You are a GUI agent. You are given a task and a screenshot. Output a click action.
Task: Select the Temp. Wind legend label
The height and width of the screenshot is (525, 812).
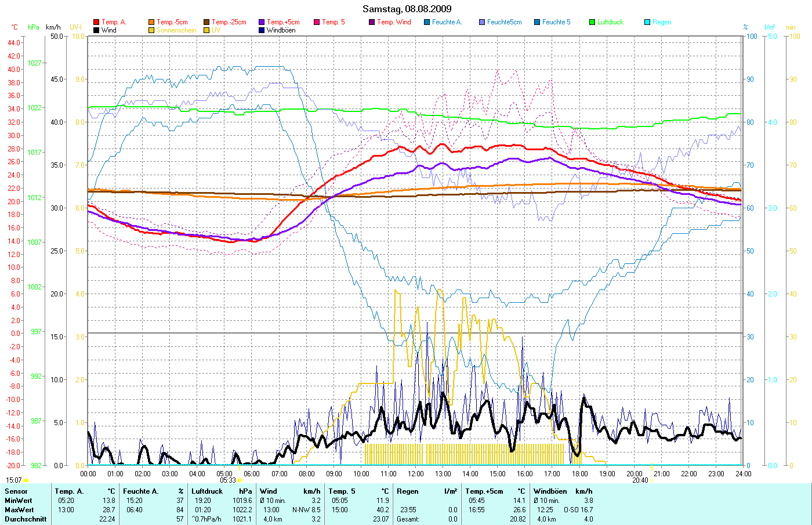[394, 22]
